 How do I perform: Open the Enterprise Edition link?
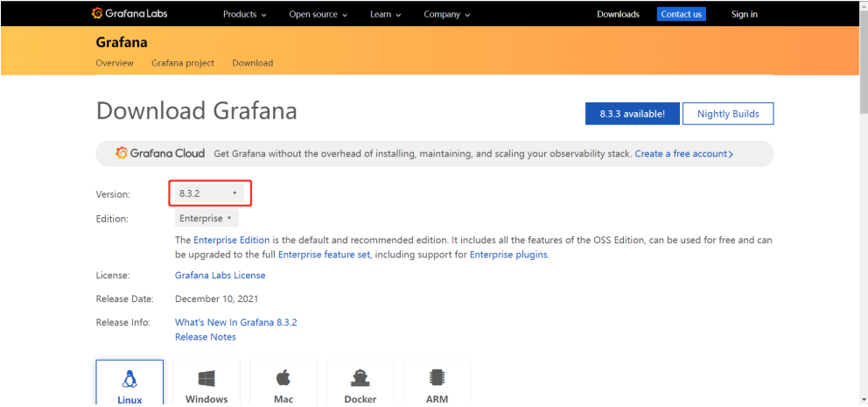(x=231, y=241)
